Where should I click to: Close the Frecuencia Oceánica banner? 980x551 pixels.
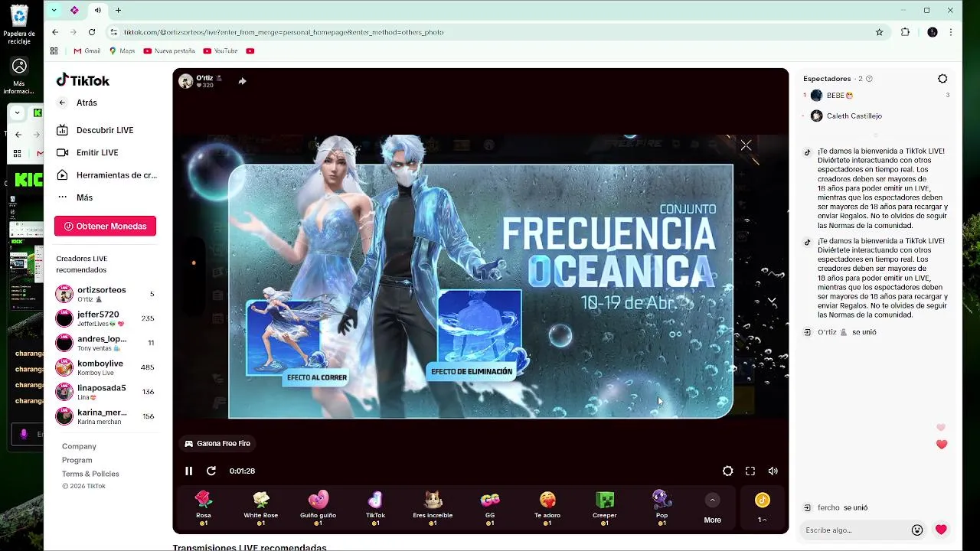746,145
